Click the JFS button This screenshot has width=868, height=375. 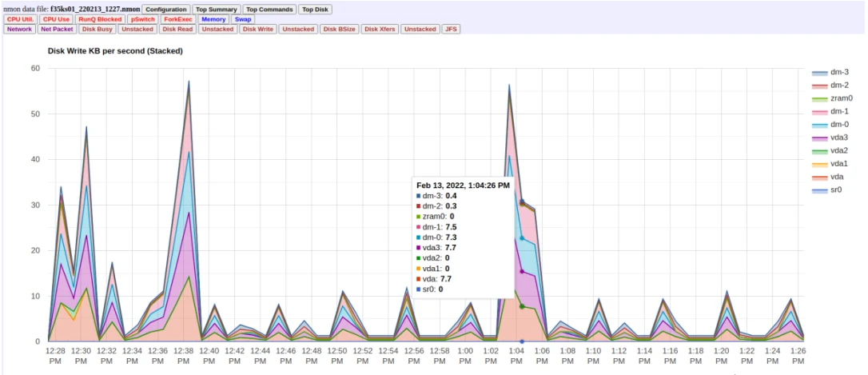(451, 30)
